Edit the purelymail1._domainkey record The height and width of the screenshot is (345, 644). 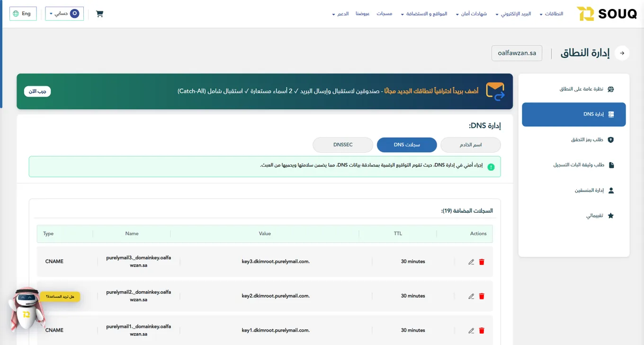click(x=471, y=330)
